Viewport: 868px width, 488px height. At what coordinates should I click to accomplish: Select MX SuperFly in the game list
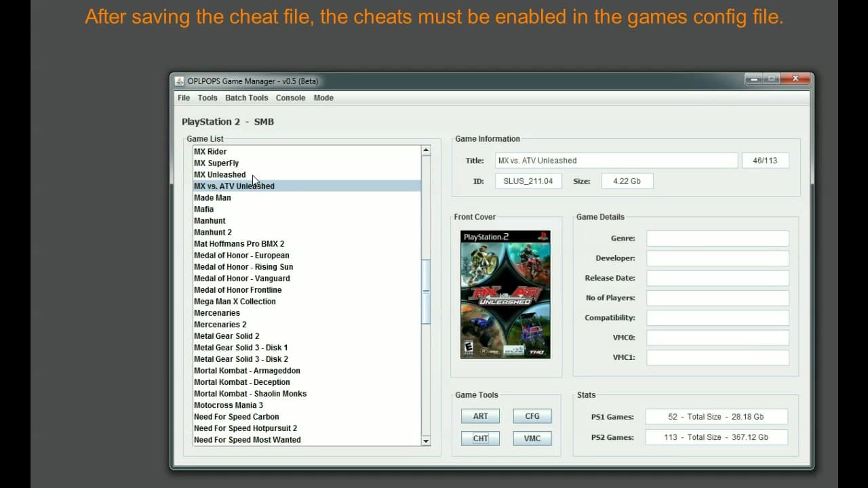pos(307,163)
